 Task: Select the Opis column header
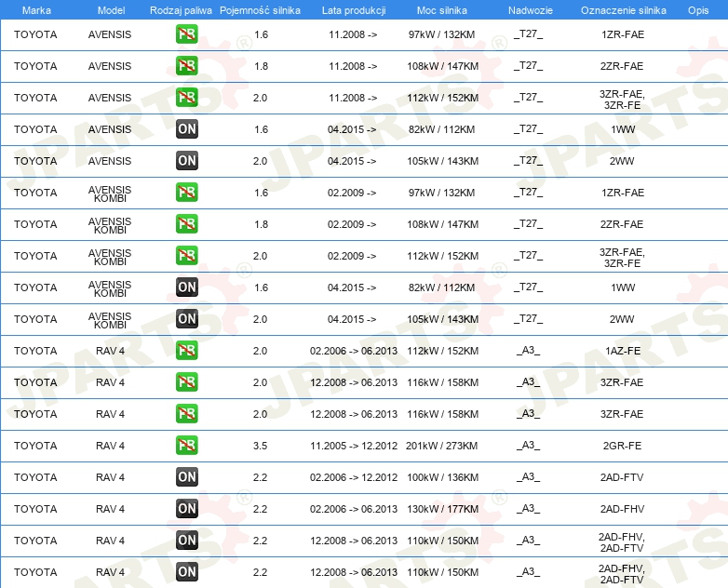[698, 10]
